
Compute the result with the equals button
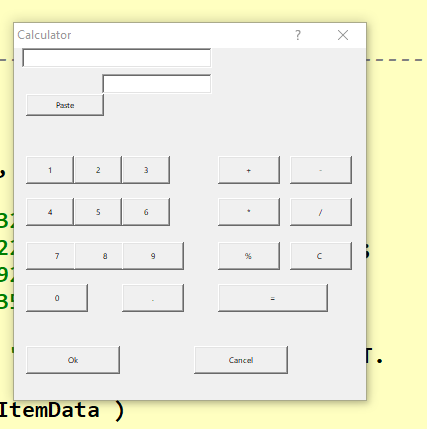273,298
